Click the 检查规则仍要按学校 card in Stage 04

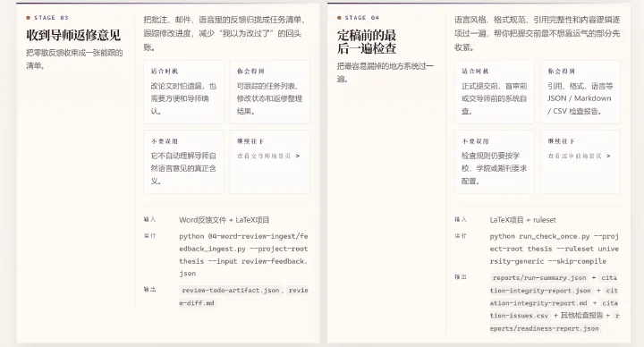(495, 162)
